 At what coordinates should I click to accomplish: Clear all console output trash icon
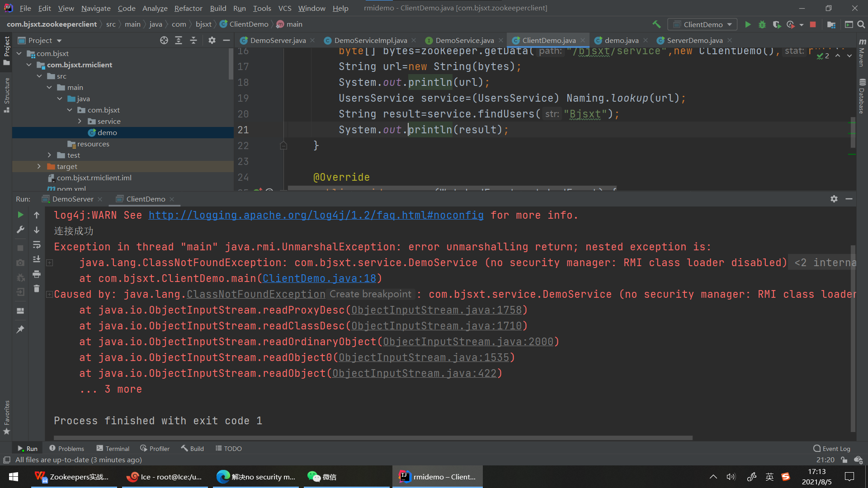[x=37, y=288]
